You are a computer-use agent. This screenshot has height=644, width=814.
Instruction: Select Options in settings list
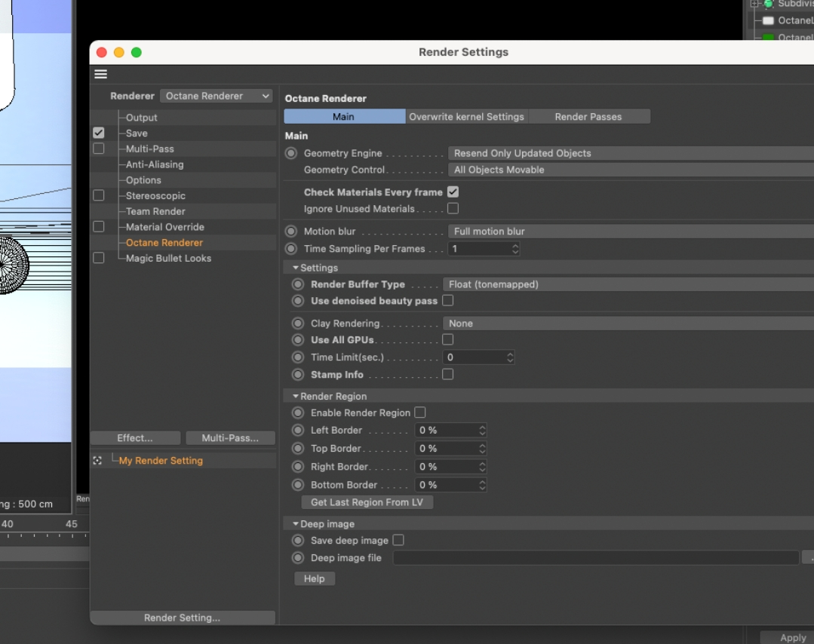[144, 180]
